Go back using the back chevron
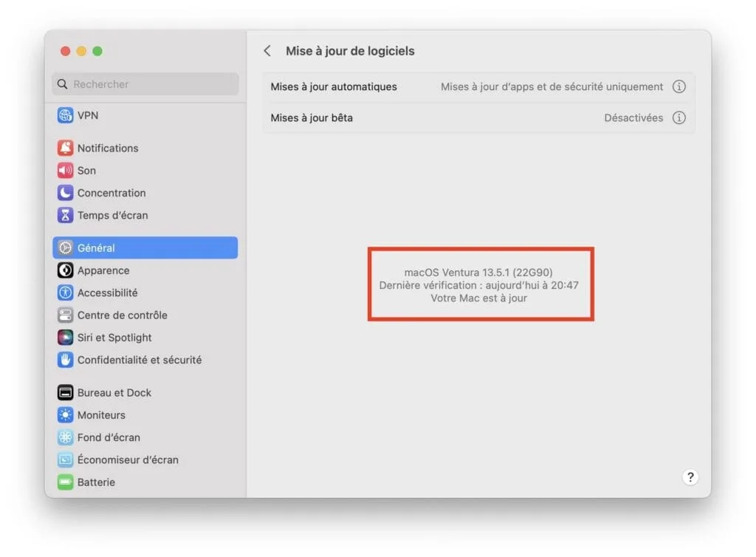Screen dimensions: 756x557 [267, 51]
